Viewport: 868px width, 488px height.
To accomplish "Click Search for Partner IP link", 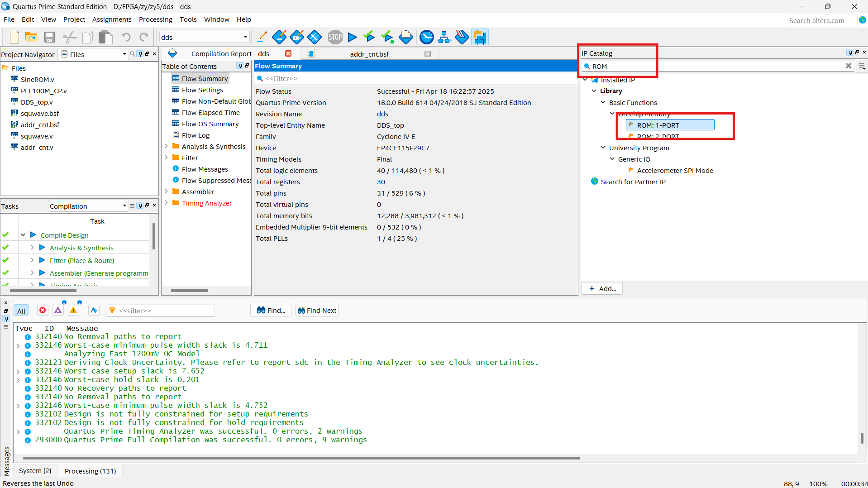I will click(x=633, y=182).
